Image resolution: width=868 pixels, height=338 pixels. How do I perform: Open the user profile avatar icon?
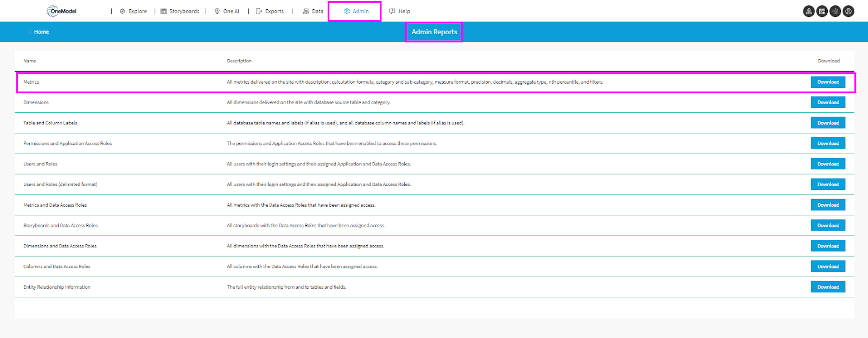click(x=849, y=11)
